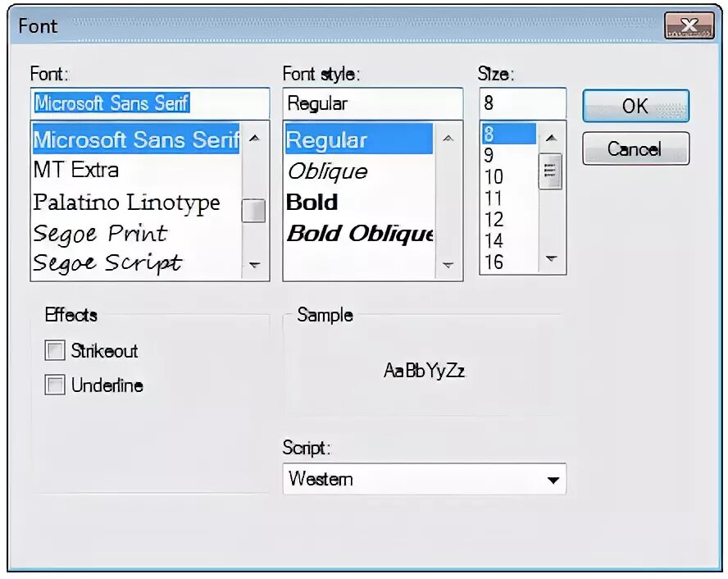
Task: Select Segoe Script in font list
Action: (136, 263)
